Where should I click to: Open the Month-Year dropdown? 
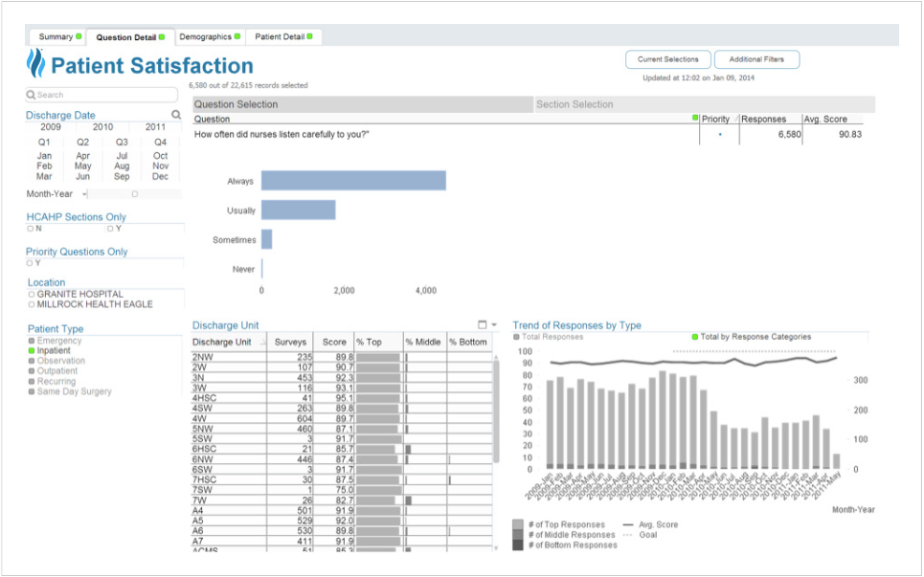pos(84,195)
